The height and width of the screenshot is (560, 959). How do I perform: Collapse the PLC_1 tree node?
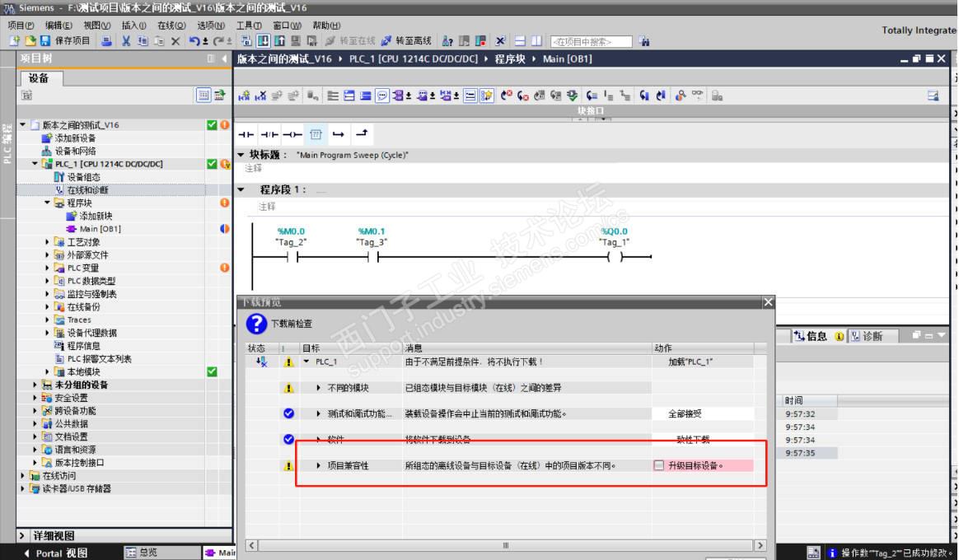click(35, 164)
